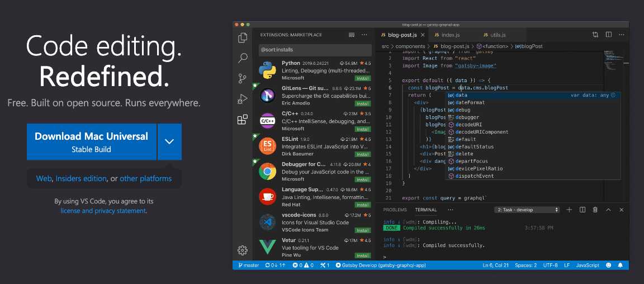
Task: Install the Python extension
Action: pyautogui.click(x=363, y=79)
